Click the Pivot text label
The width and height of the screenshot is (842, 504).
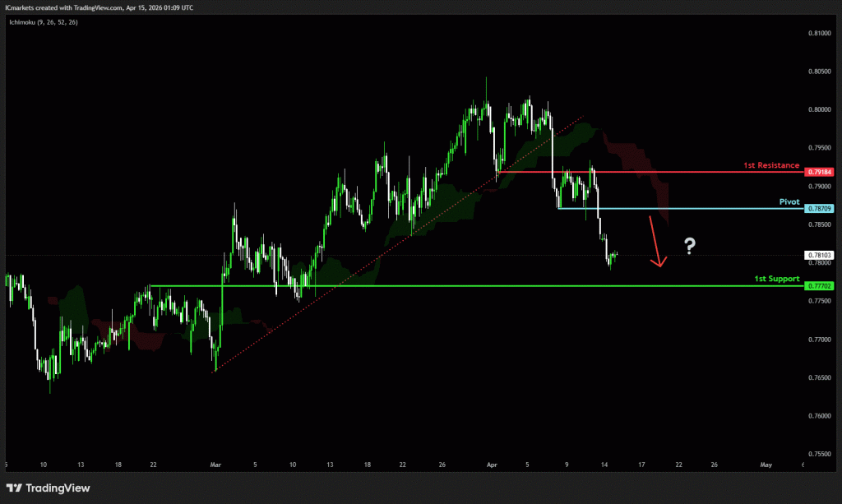coord(789,201)
